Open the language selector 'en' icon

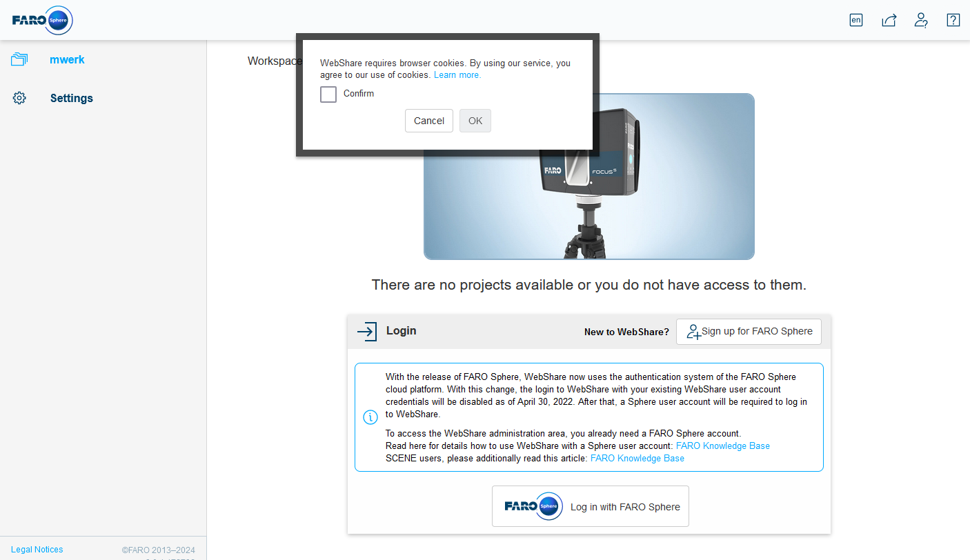[856, 20]
